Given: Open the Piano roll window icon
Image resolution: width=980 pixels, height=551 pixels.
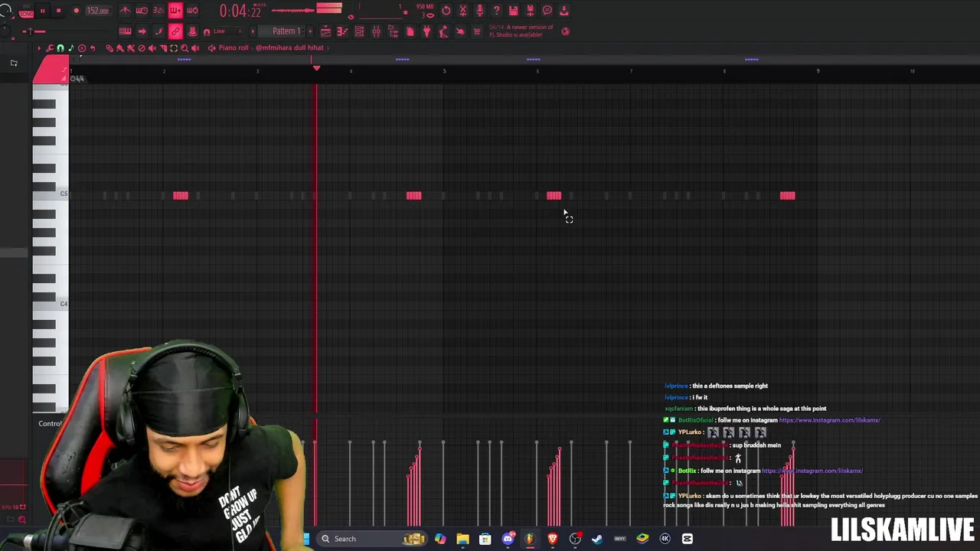Looking at the screenshot, I should pos(341,32).
